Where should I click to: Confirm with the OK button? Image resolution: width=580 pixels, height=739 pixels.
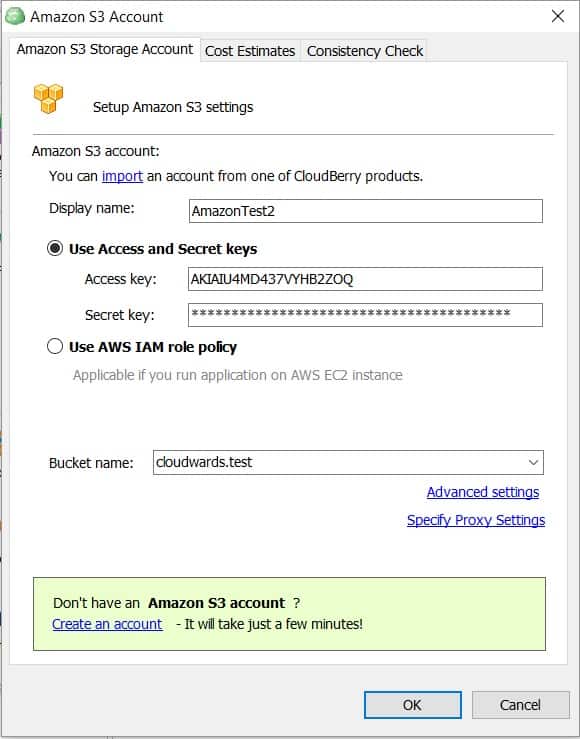(413, 705)
